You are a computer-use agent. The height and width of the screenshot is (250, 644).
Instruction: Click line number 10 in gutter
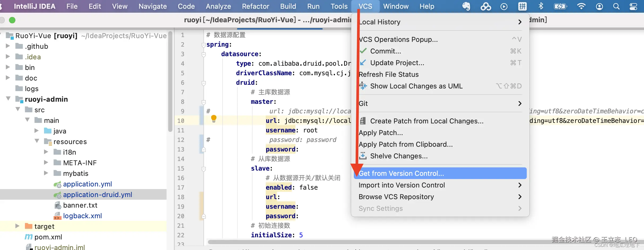click(181, 121)
